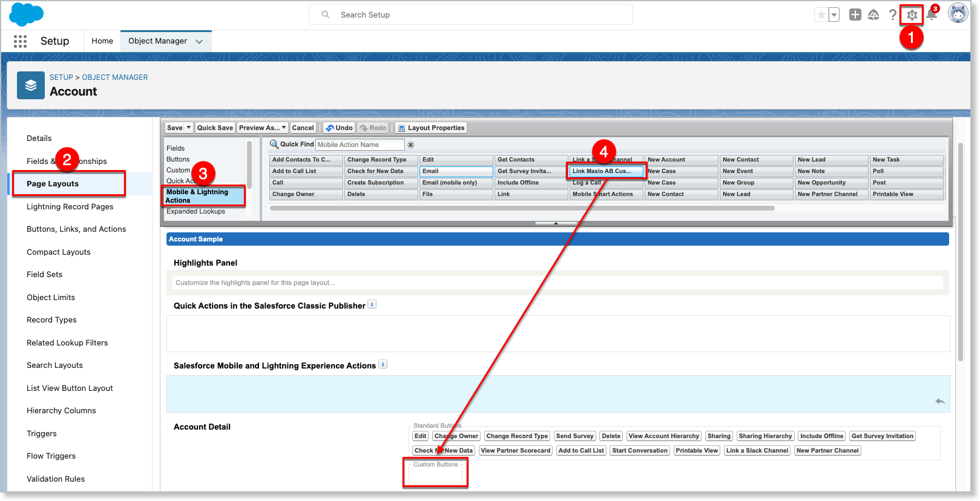
Task: Select the Email (mobile only) palette action
Action: [456, 183]
